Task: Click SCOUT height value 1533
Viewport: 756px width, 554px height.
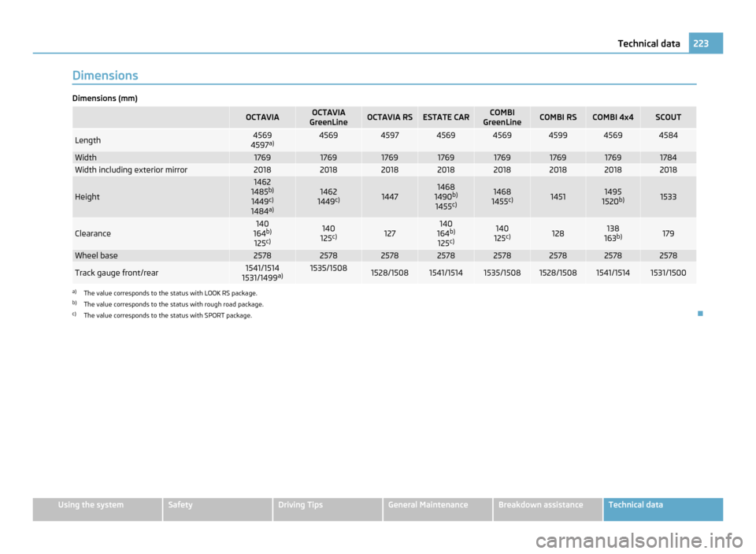Action: [669, 197]
